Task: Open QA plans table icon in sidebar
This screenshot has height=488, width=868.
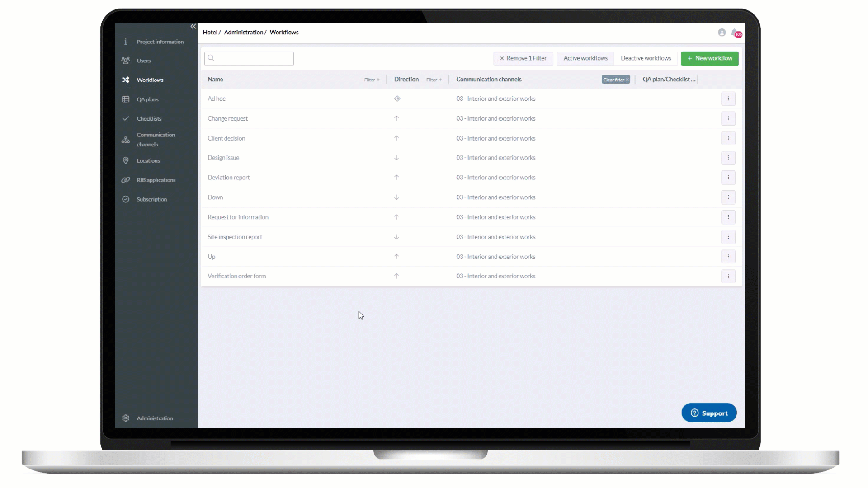Action: 126,99
